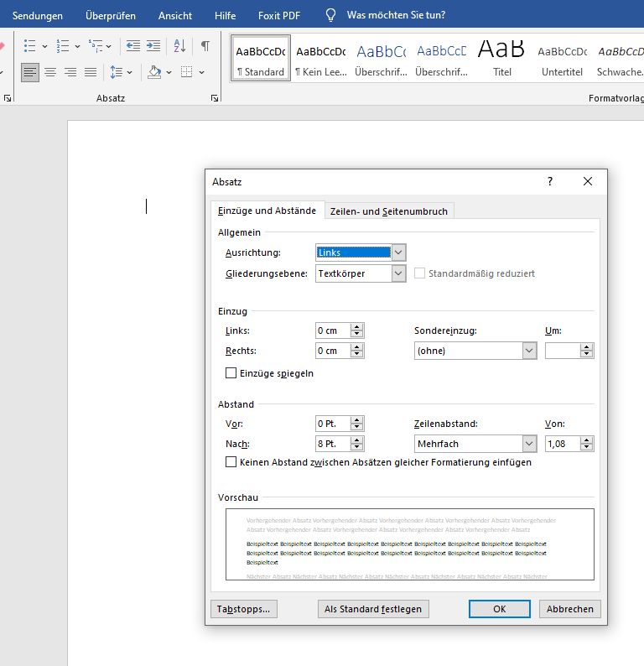Click the Links indent value field
This screenshot has width=644, height=666.
tap(333, 330)
